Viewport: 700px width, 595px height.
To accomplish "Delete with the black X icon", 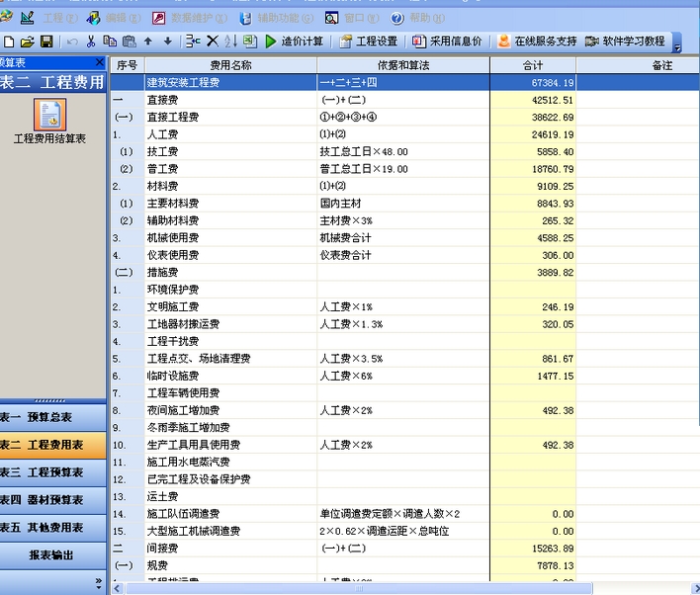I will (x=213, y=42).
